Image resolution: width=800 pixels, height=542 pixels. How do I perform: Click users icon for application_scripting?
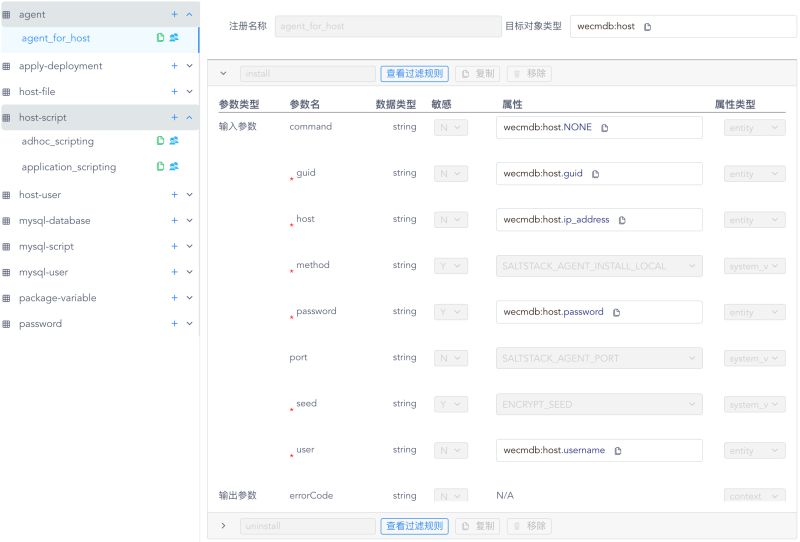tap(174, 166)
